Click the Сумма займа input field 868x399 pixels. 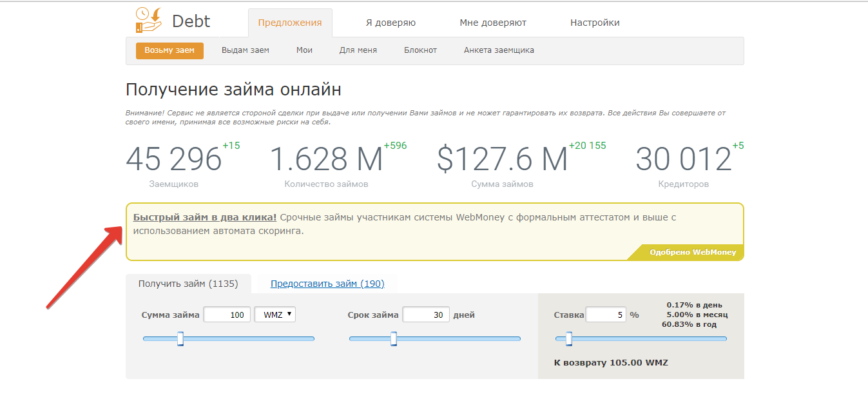227,315
